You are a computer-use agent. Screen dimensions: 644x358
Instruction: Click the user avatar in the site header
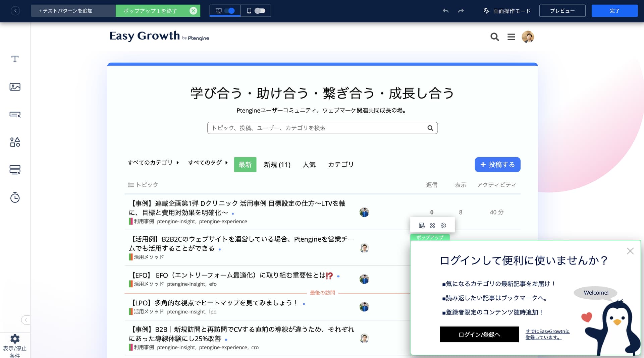[528, 37]
